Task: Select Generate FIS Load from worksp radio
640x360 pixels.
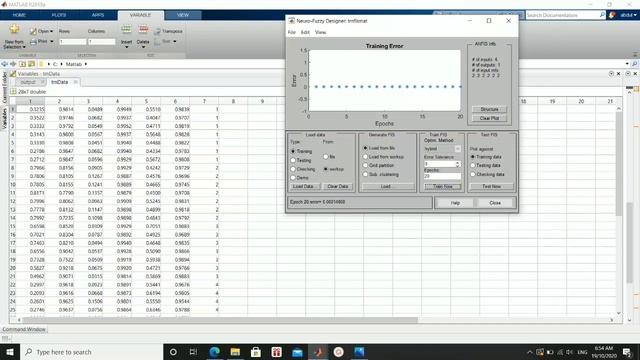Action: point(366,157)
